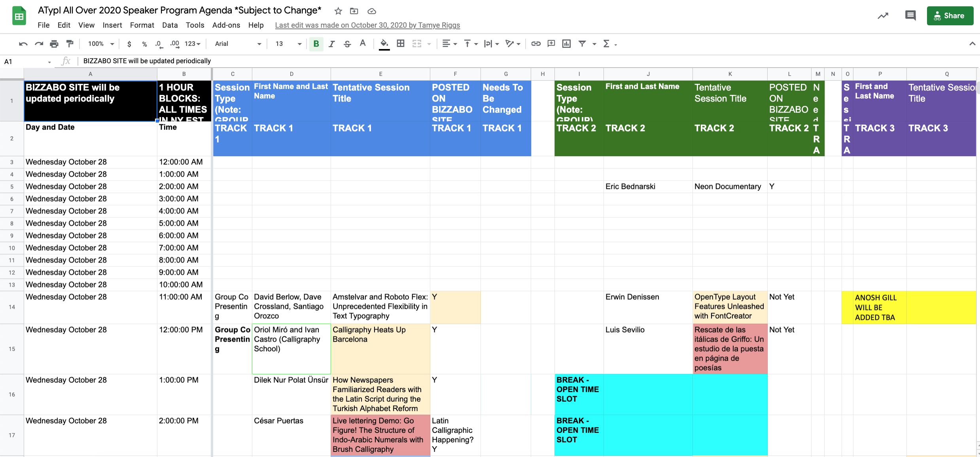
Task: Click the Insert chart icon
Action: [x=566, y=44]
